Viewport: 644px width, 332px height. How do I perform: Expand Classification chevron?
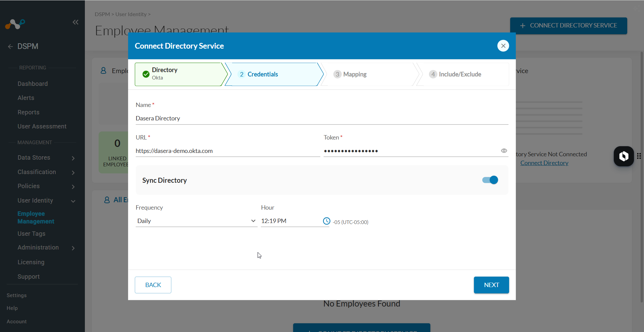(73, 172)
